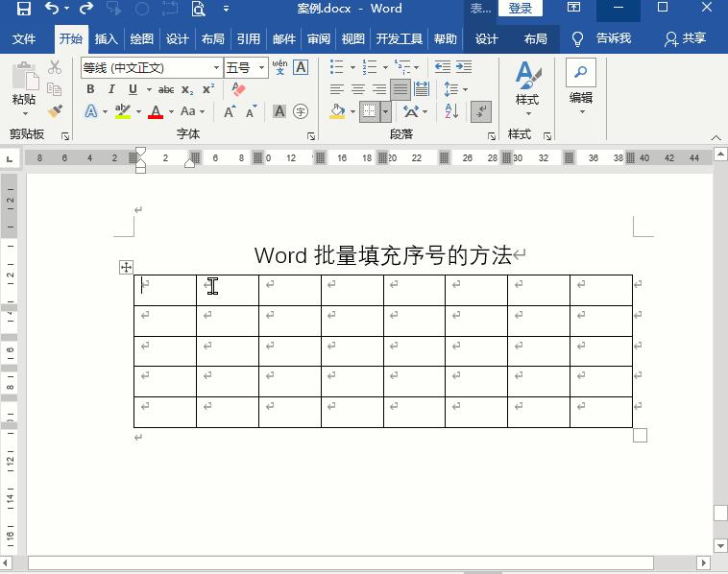Open the table tools 布局 tab
Viewport: 728px width, 574px height.
pyautogui.click(x=535, y=39)
